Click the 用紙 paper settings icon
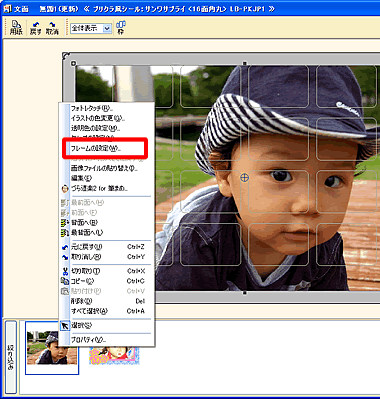Image resolution: width=380 pixels, height=399 pixels. tap(16, 28)
